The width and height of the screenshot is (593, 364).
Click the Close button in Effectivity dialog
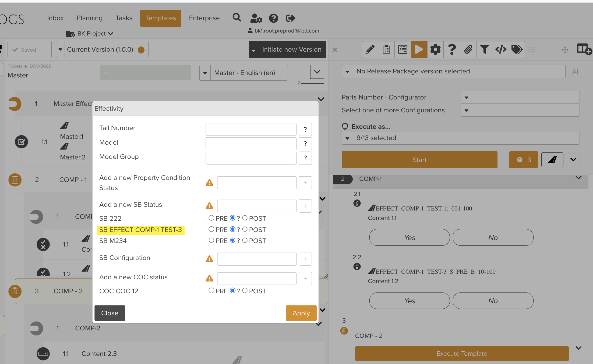click(x=110, y=313)
